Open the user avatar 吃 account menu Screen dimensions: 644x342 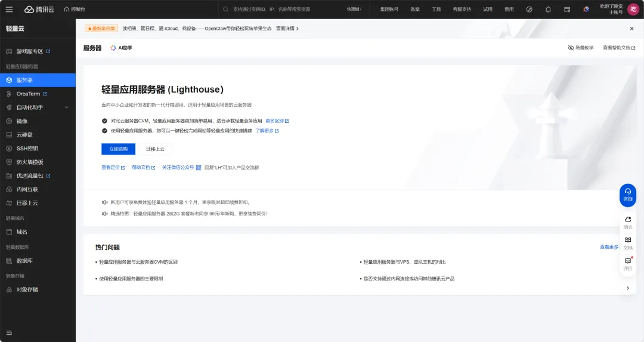(x=633, y=9)
